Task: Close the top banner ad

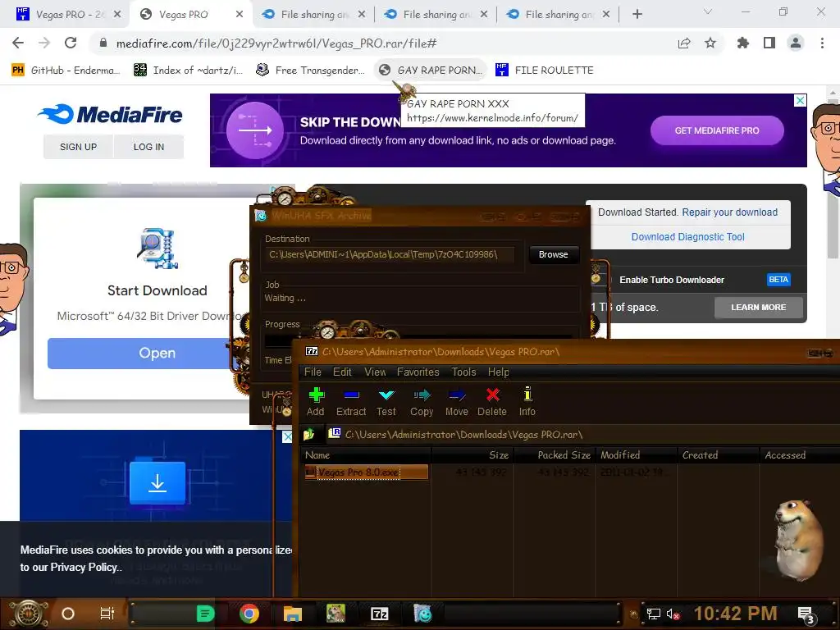Action: [x=800, y=100]
